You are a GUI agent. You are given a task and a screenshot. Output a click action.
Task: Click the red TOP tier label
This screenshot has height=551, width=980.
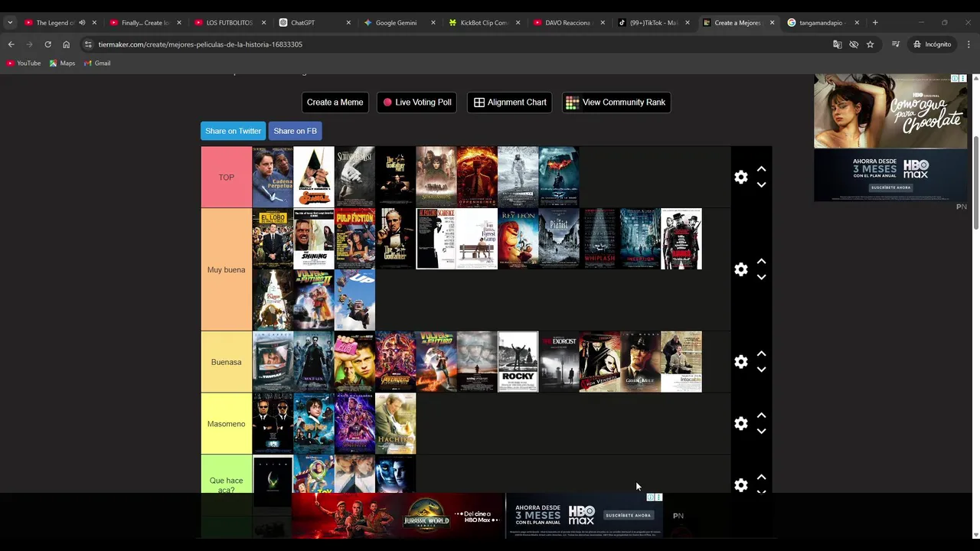227,177
